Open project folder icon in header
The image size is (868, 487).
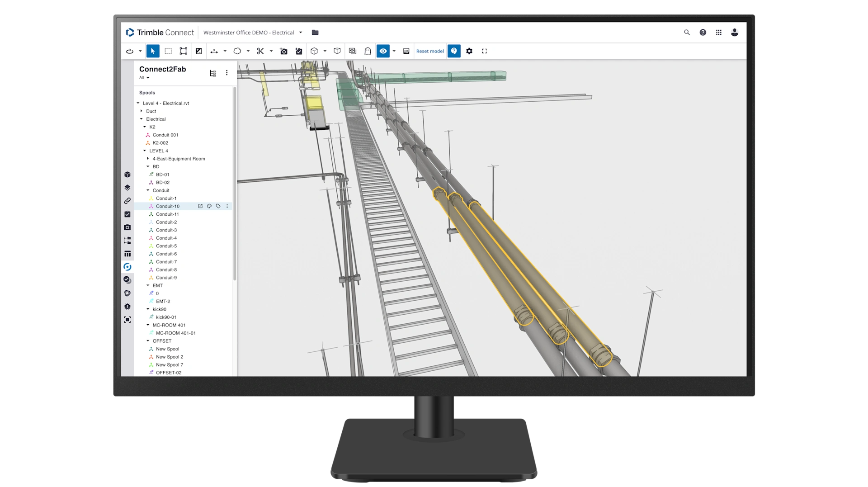point(315,33)
